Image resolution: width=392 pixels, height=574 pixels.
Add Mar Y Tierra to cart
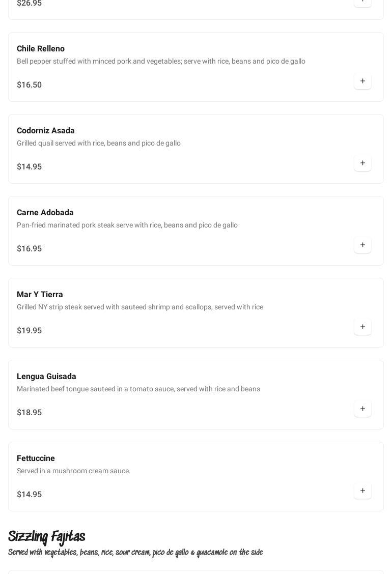pos(362,327)
